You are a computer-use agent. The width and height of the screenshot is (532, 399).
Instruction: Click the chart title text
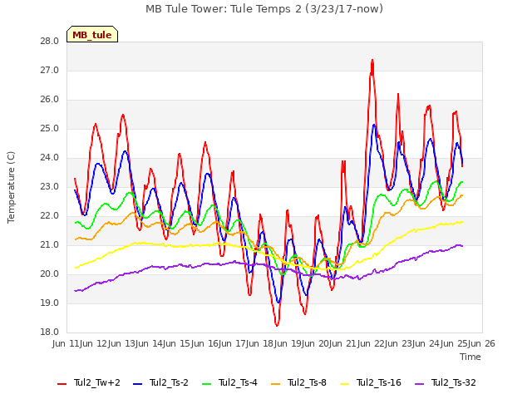[264, 9]
